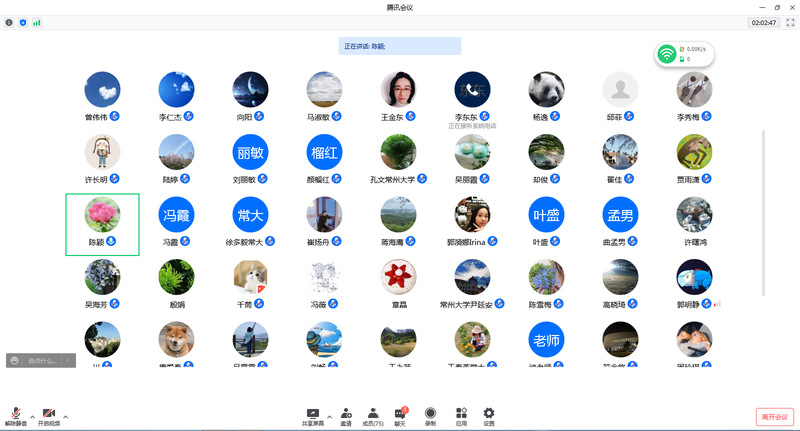Screen dimensions: 800x431
Task: View meeting info icon in top-left
Action: coord(10,22)
